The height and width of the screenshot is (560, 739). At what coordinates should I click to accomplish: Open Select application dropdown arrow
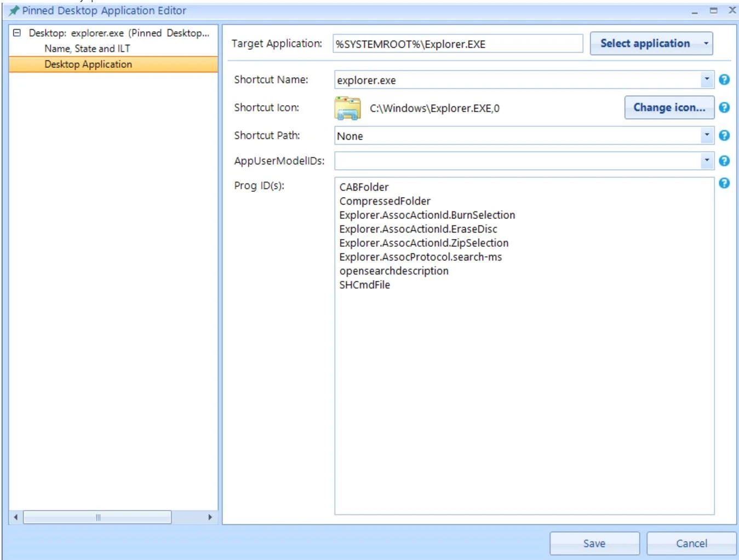(706, 44)
